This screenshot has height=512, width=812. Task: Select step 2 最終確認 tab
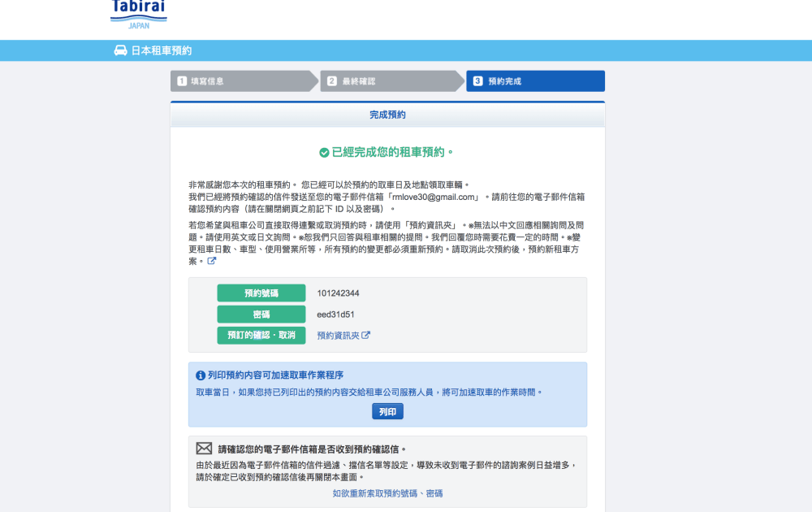coord(388,81)
